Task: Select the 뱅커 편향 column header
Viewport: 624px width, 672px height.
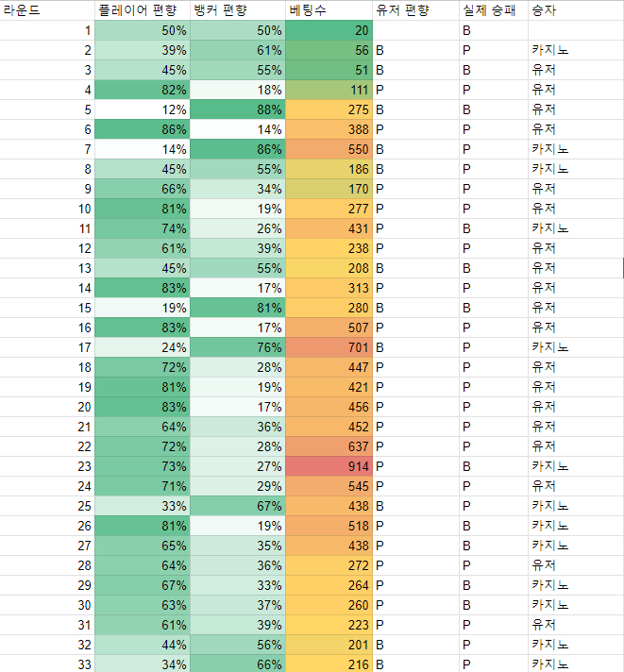Action: (238, 9)
